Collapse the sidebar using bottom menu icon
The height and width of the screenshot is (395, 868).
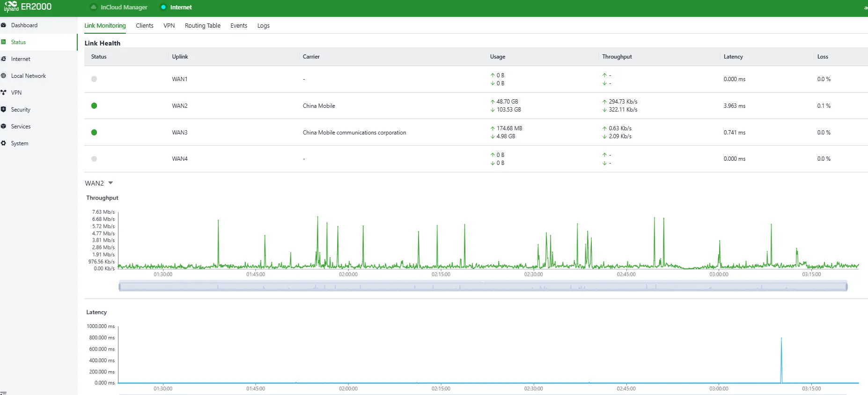tap(3, 393)
